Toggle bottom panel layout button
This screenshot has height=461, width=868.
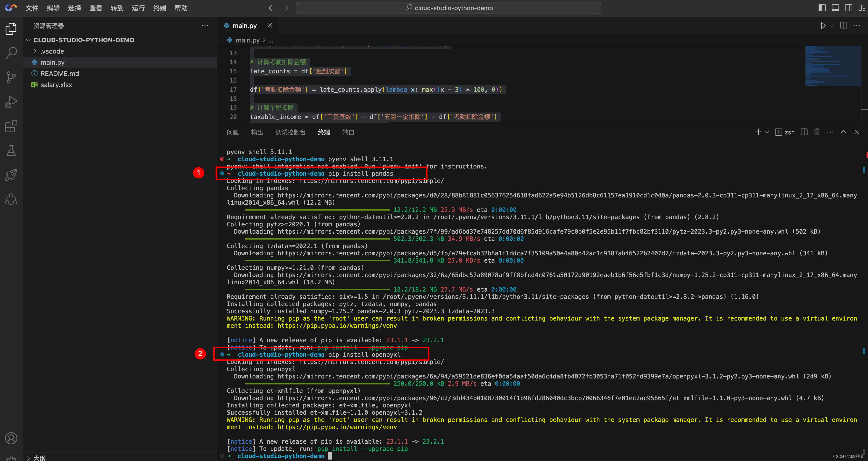click(835, 8)
